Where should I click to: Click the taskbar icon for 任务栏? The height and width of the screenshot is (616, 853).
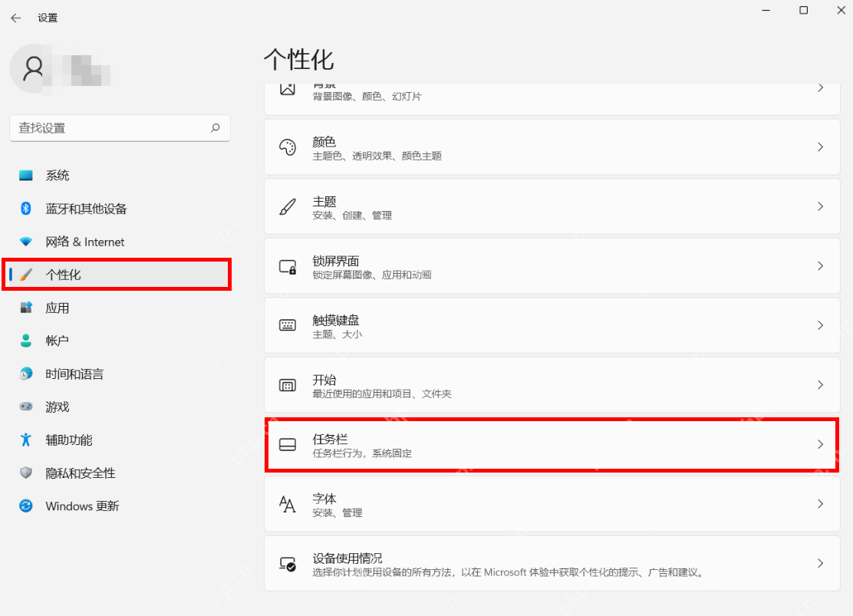(287, 445)
